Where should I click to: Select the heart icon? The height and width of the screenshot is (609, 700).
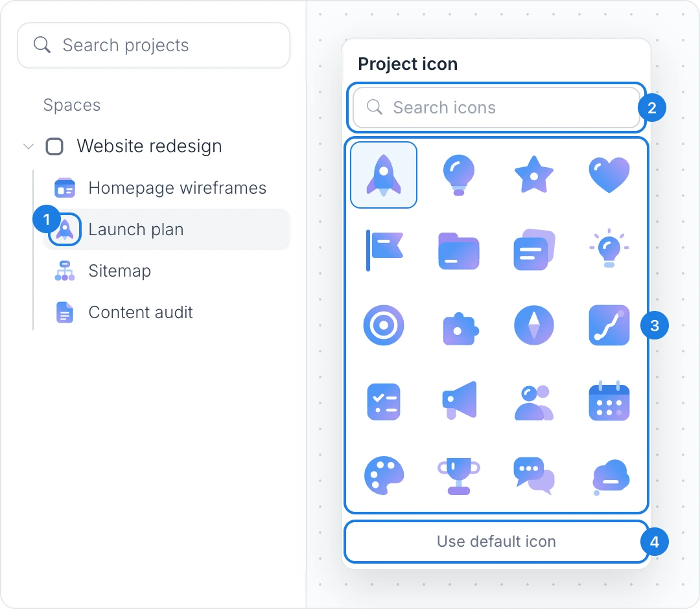[x=609, y=175]
